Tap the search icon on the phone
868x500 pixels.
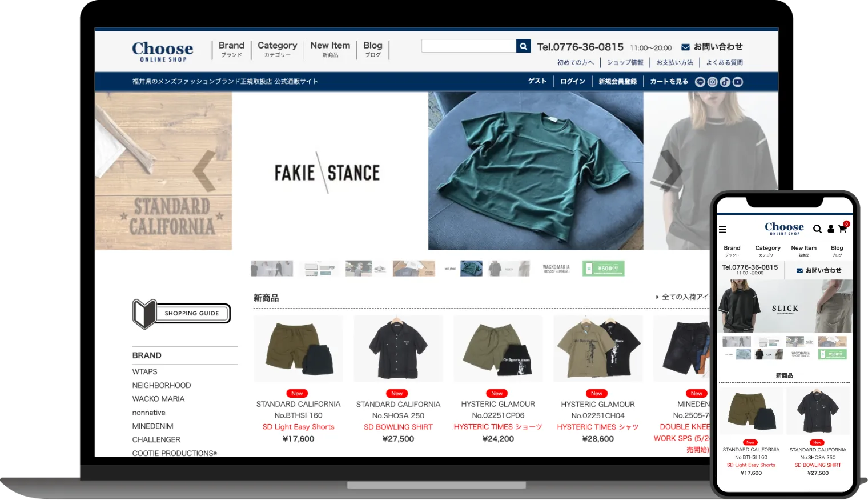(x=817, y=229)
